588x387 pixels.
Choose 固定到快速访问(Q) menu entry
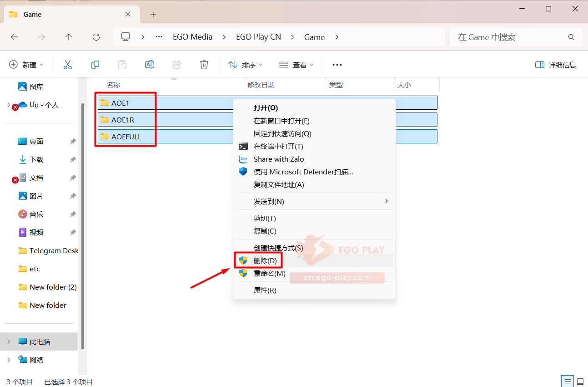(314, 133)
